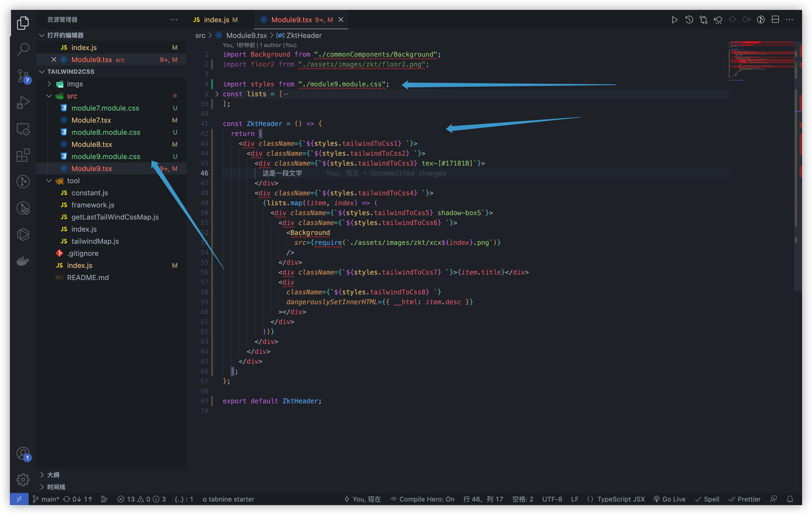Click TypeScript JSX language mode button
Screen dimensions: 812x515
click(x=621, y=499)
